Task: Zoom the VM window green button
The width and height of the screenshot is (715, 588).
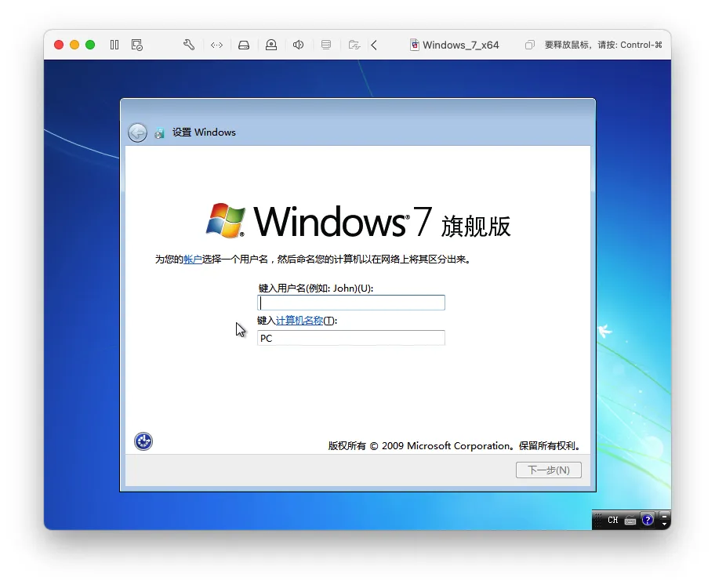Action: pyautogui.click(x=90, y=45)
